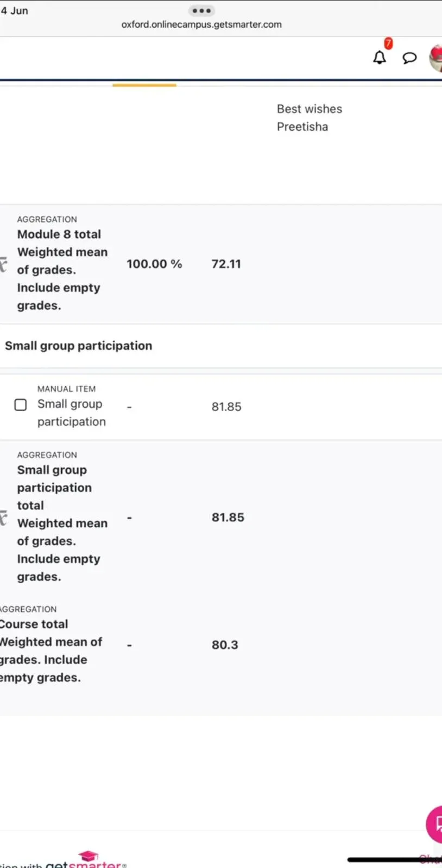The image size is (442, 868).
Task: Tap the three-dots multitasking control at top
Action: click(201, 10)
